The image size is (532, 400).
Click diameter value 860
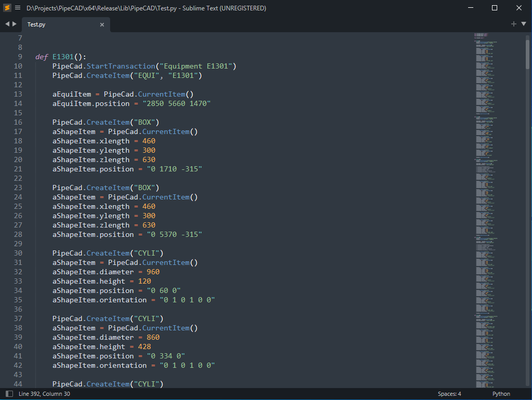pyautogui.click(x=153, y=337)
